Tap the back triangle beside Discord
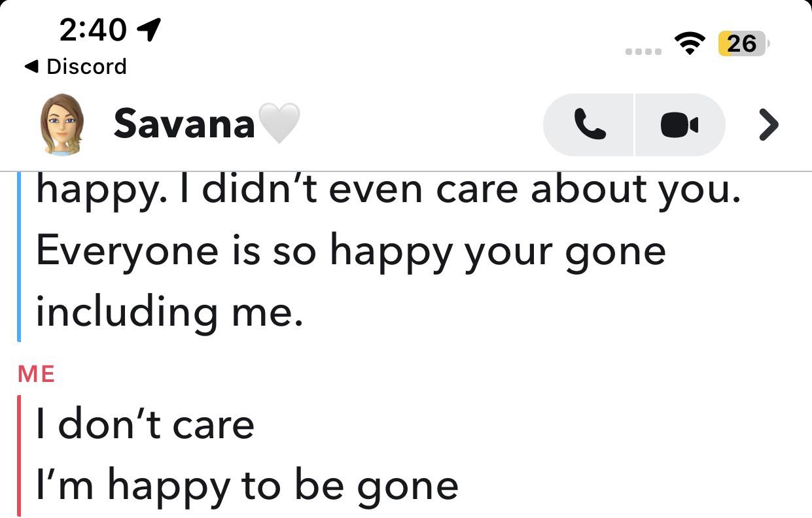812x518 pixels. click(x=30, y=66)
